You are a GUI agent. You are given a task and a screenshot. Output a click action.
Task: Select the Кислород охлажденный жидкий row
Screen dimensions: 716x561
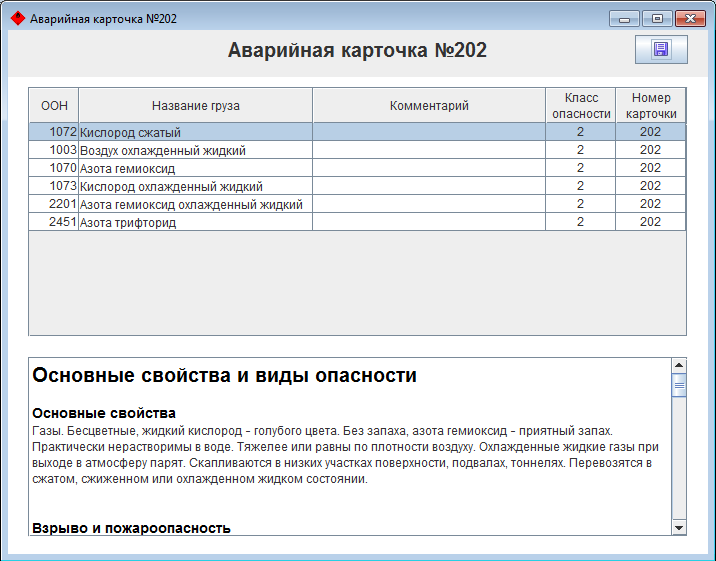tap(357, 186)
